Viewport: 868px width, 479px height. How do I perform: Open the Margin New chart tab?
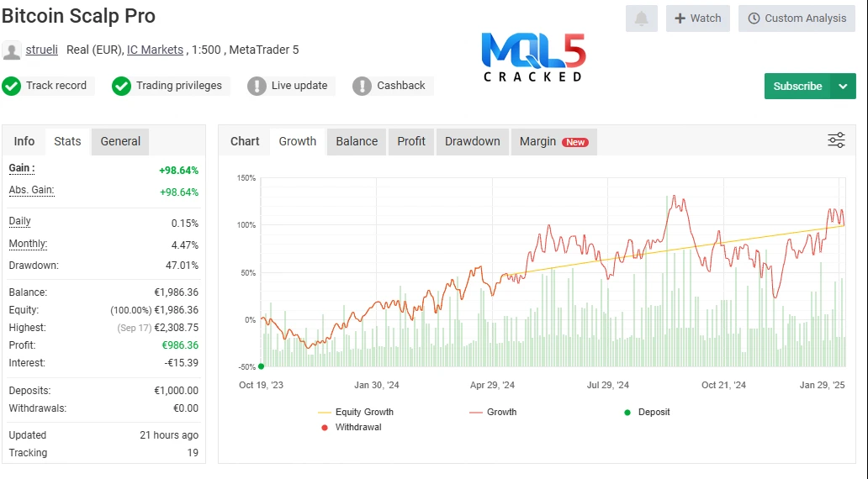pos(553,141)
